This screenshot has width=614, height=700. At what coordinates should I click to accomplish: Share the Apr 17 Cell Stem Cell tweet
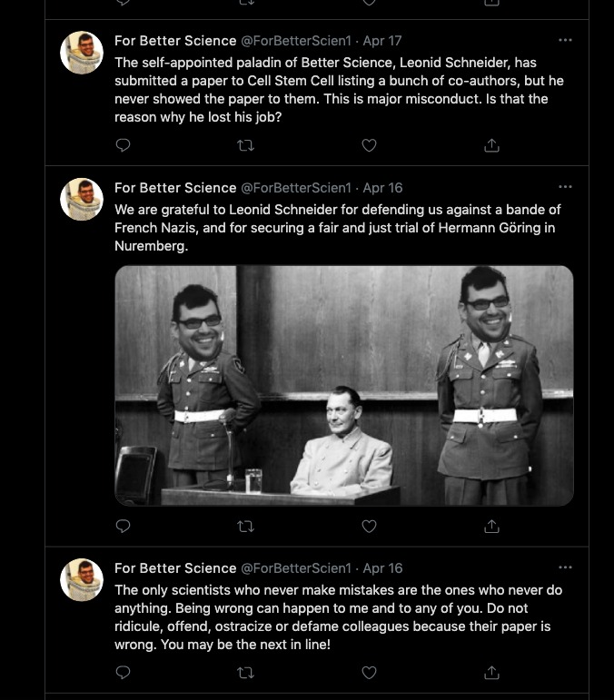point(491,145)
